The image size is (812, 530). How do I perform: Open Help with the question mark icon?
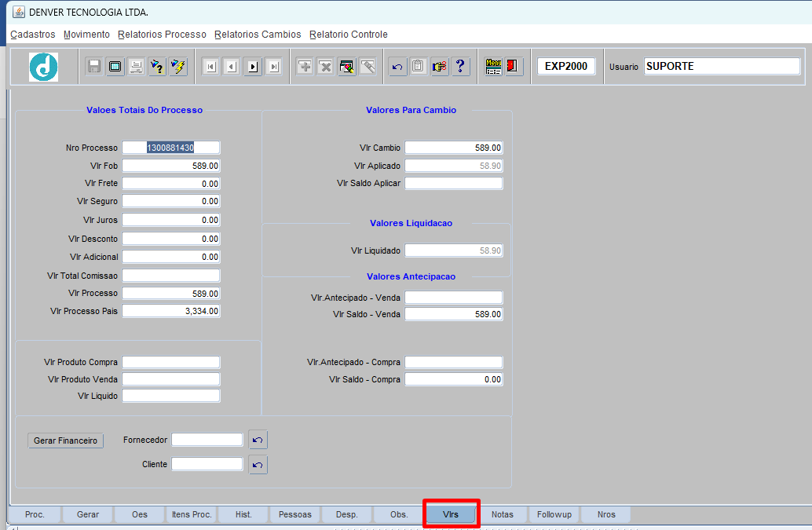pos(460,67)
